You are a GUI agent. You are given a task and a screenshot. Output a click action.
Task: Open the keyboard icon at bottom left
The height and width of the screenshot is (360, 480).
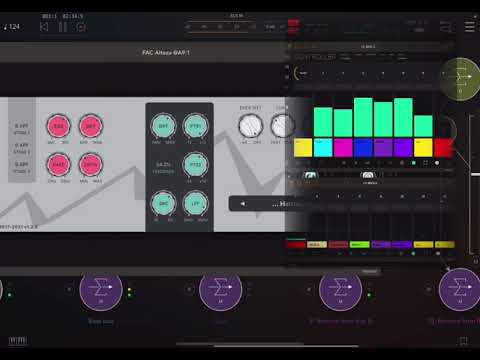coord(17,341)
